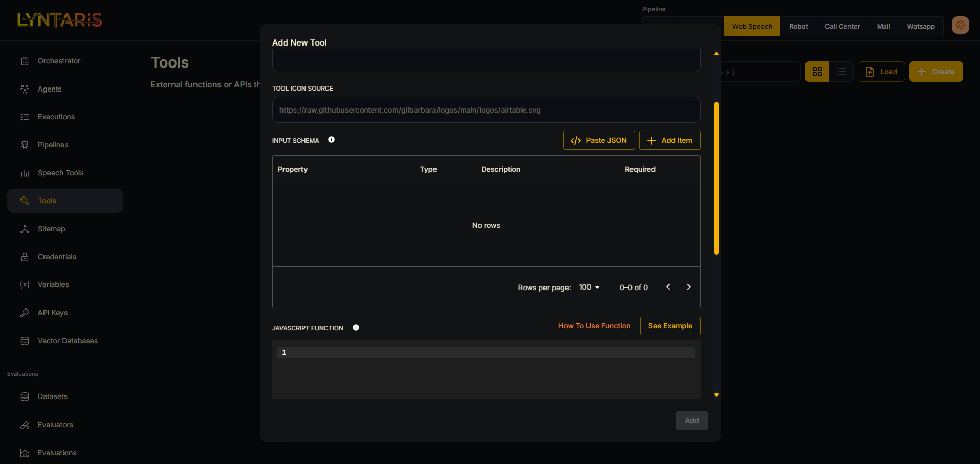Click the Add Item button
Viewport: 980px width, 464px height.
pos(669,140)
